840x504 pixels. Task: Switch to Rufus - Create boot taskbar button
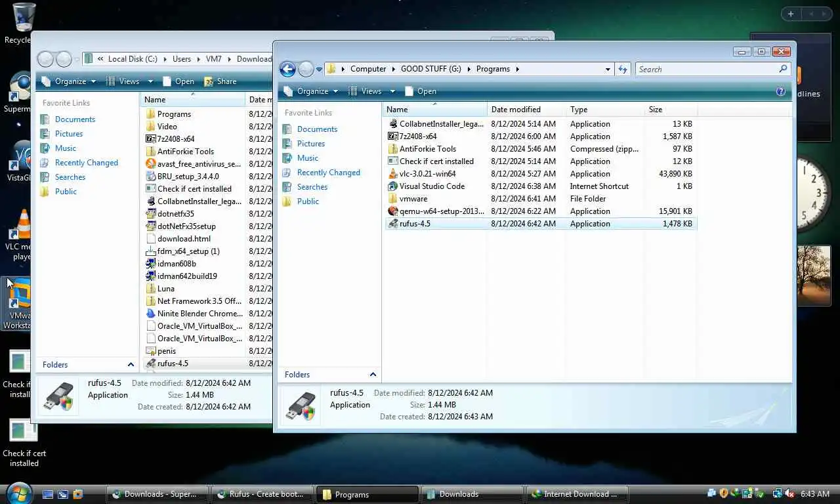pyautogui.click(x=262, y=494)
